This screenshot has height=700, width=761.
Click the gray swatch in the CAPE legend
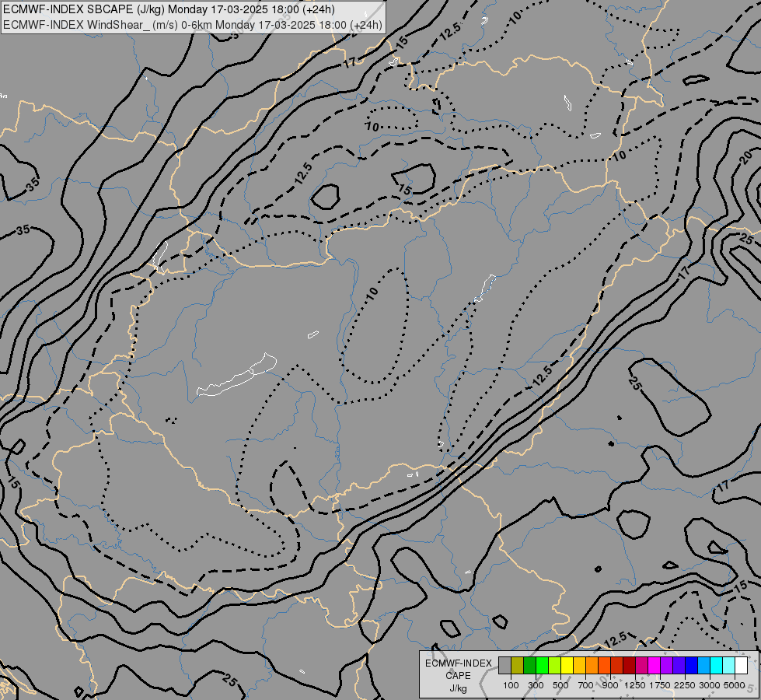click(504, 666)
